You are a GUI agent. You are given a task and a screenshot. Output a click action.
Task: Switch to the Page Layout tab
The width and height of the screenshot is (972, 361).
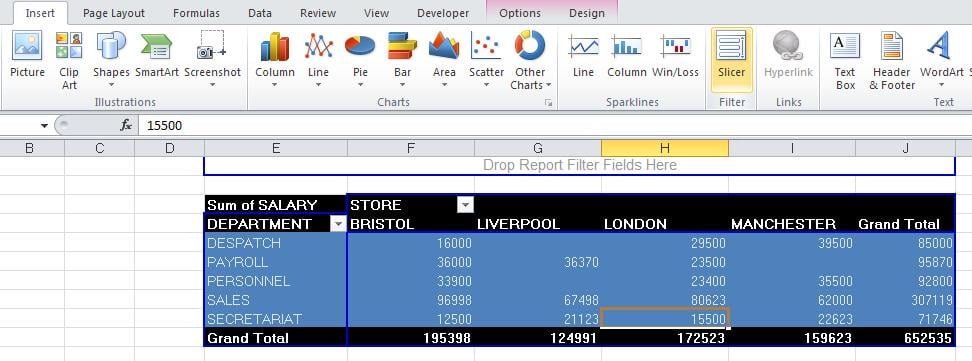point(113,13)
